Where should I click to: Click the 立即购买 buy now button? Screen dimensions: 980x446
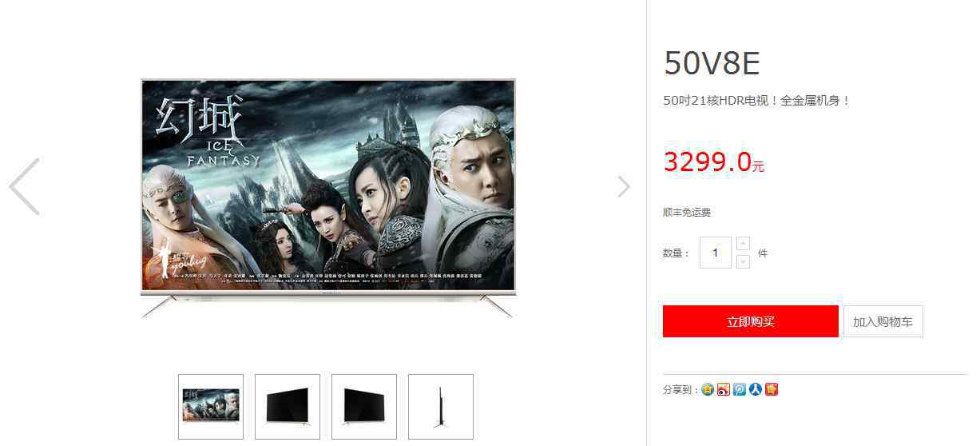751,321
